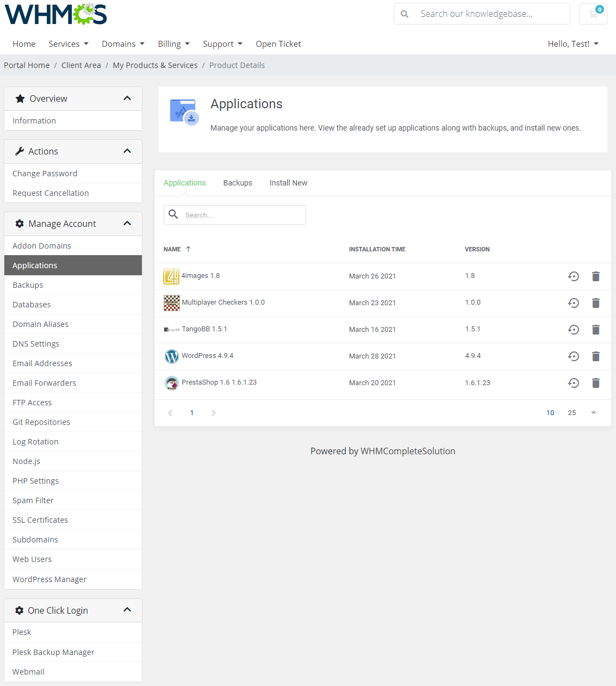Go to next page arrow
Viewport: 616px width, 686px height.
click(x=214, y=413)
